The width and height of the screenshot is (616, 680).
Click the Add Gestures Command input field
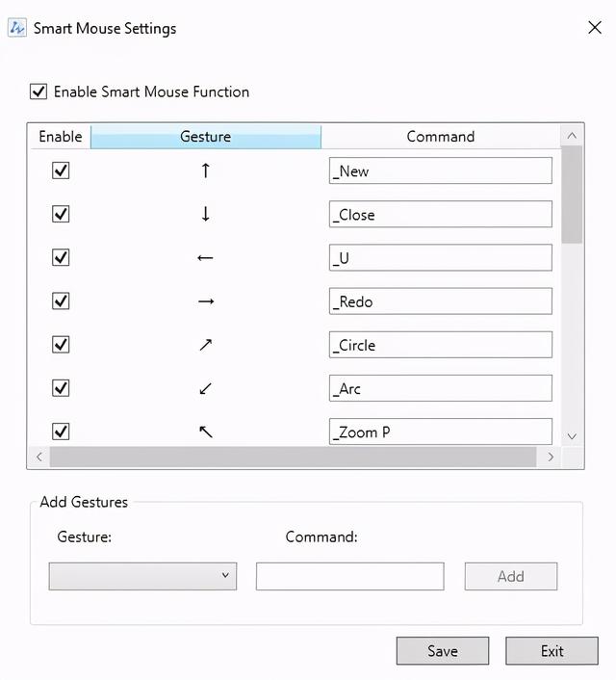point(349,576)
